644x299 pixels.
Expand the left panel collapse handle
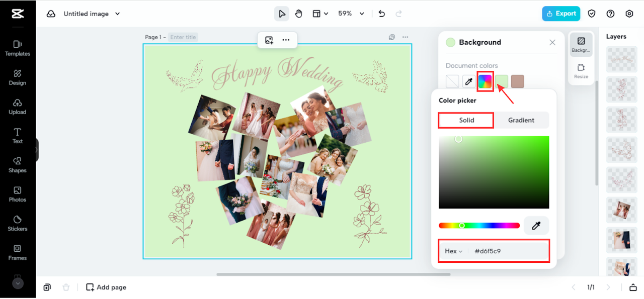coord(37,150)
